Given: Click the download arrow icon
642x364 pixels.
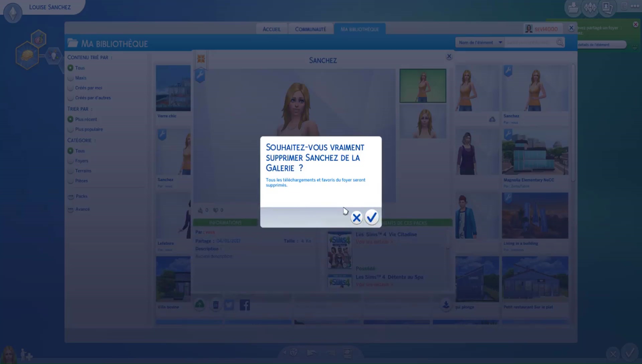Looking at the screenshot, I should pyautogui.click(x=446, y=305).
